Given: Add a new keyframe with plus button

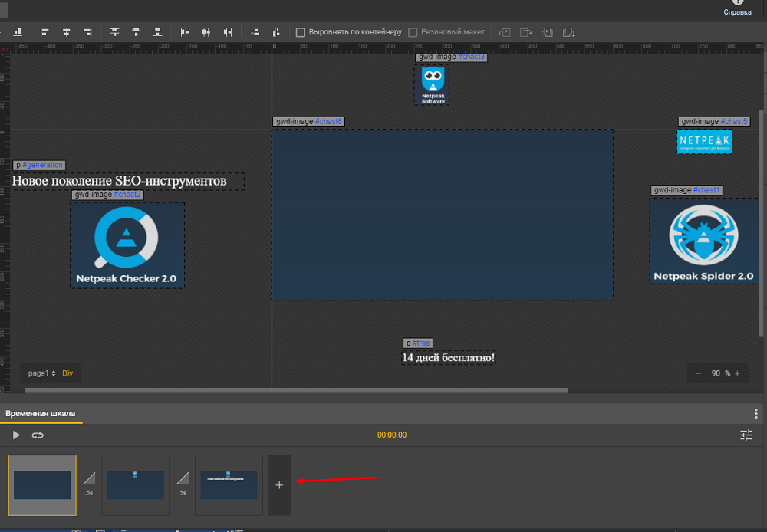Looking at the screenshot, I should (x=279, y=484).
